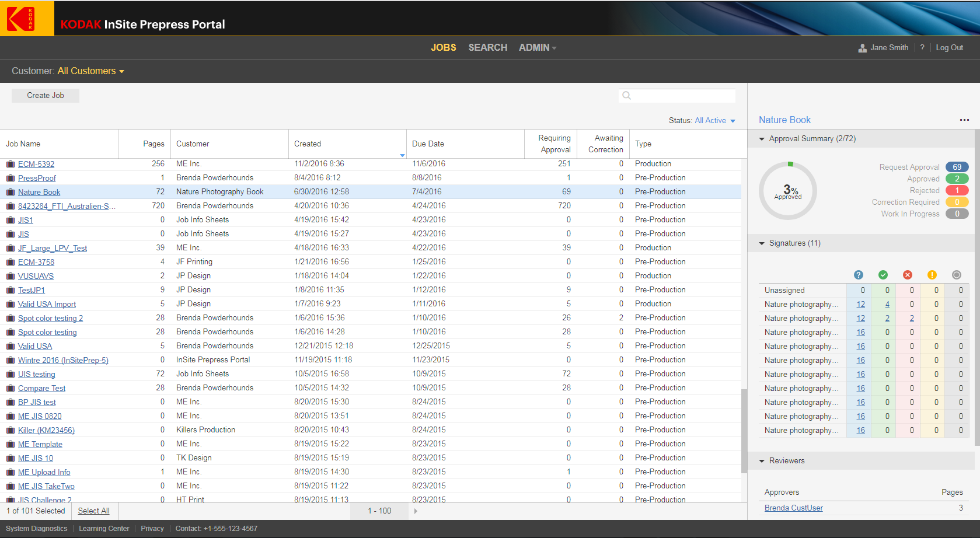Image resolution: width=980 pixels, height=538 pixels.
Task: Click the blue request approval status icon
Action: pos(858,275)
